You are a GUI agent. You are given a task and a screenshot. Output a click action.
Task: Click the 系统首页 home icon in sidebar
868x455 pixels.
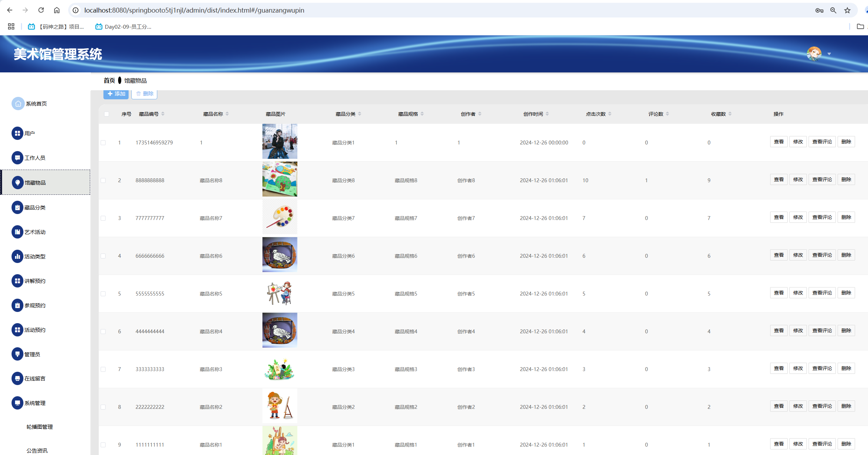18,104
